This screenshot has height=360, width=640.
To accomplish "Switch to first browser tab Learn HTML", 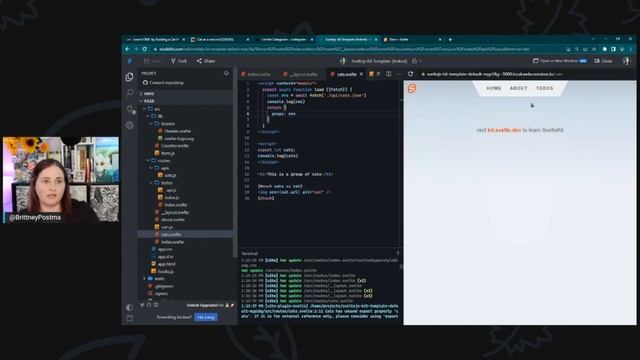I will click(155, 40).
